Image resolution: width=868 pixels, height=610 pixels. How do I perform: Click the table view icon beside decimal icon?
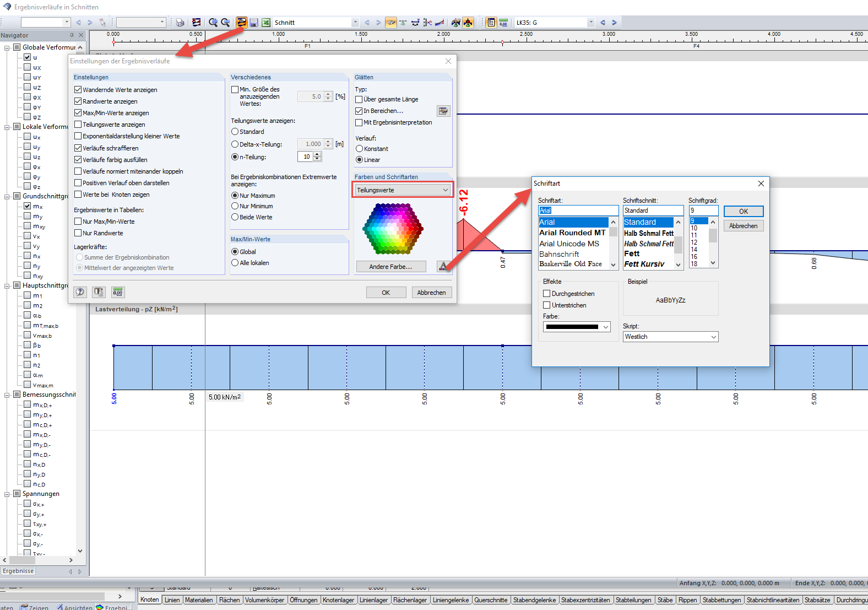coord(491,23)
